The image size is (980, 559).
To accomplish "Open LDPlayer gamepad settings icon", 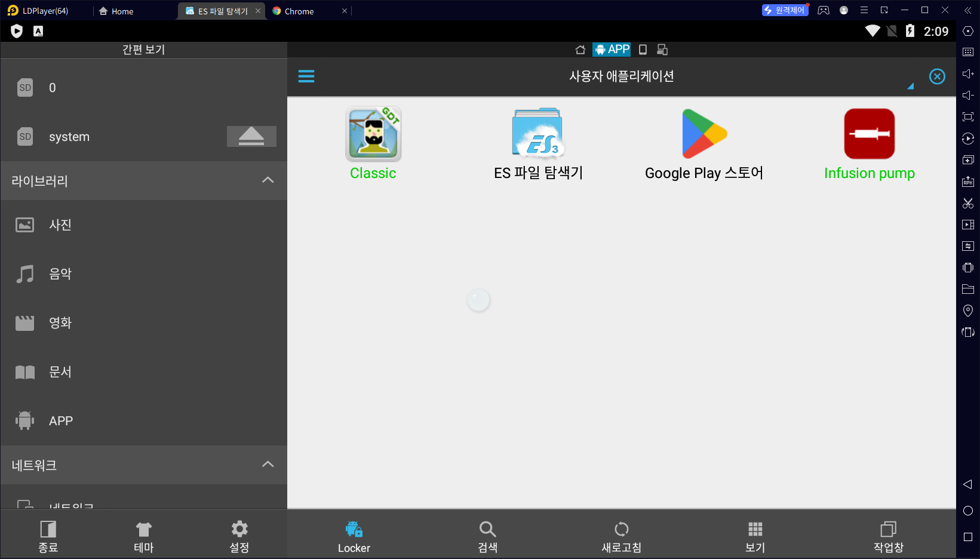I will click(824, 10).
